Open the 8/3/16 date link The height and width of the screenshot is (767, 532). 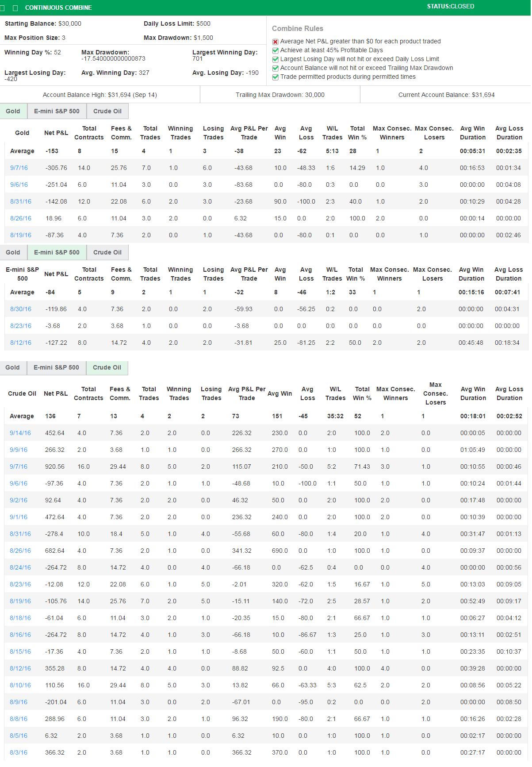coord(19,752)
